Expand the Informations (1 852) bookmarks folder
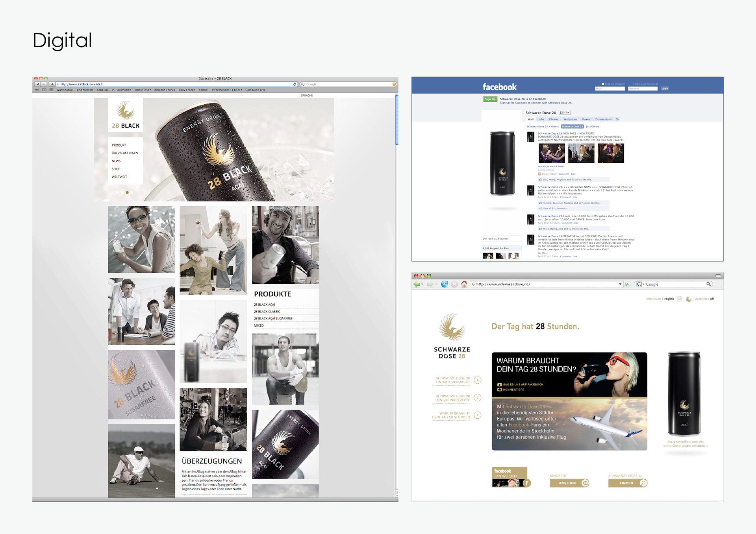This screenshot has height=534, width=756. point(227,90)
